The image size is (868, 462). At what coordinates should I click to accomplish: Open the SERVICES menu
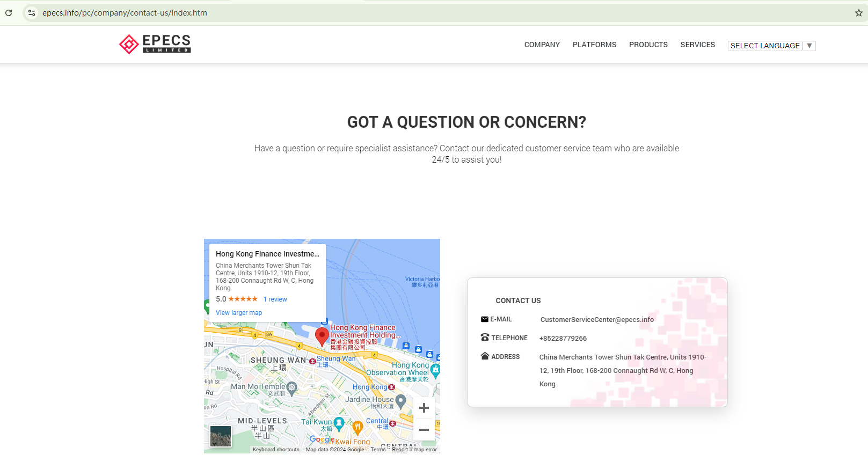click(x=697, y=45)
